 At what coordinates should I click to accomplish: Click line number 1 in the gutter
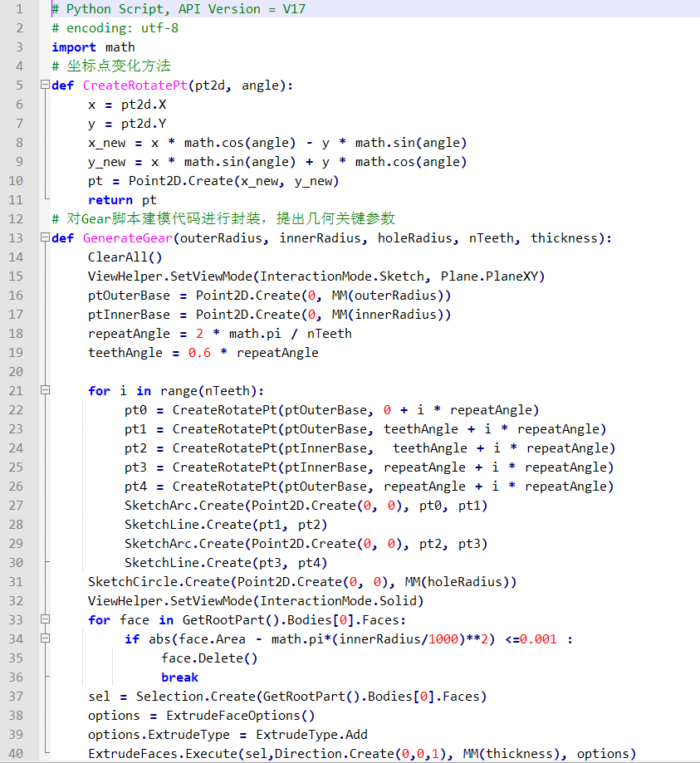click(x=19, y=9)
